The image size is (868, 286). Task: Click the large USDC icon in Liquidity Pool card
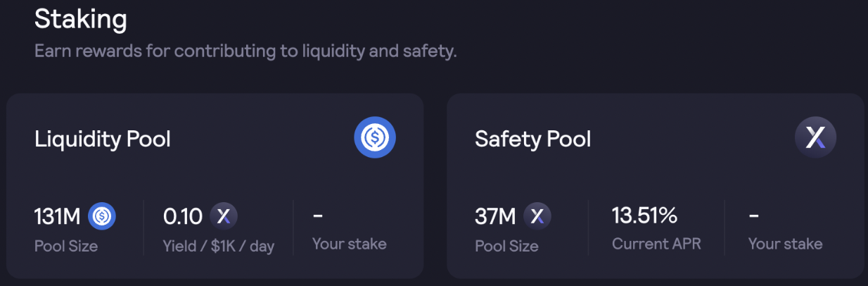tap(375, 137)
